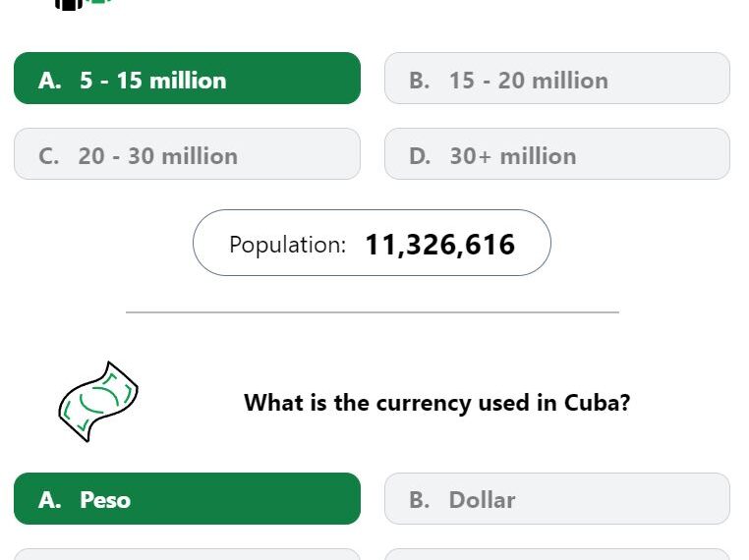The height and width of the screenshot is (560, 749).
Task: Select option D. 30+ million
Action: (x=557, y=153)
